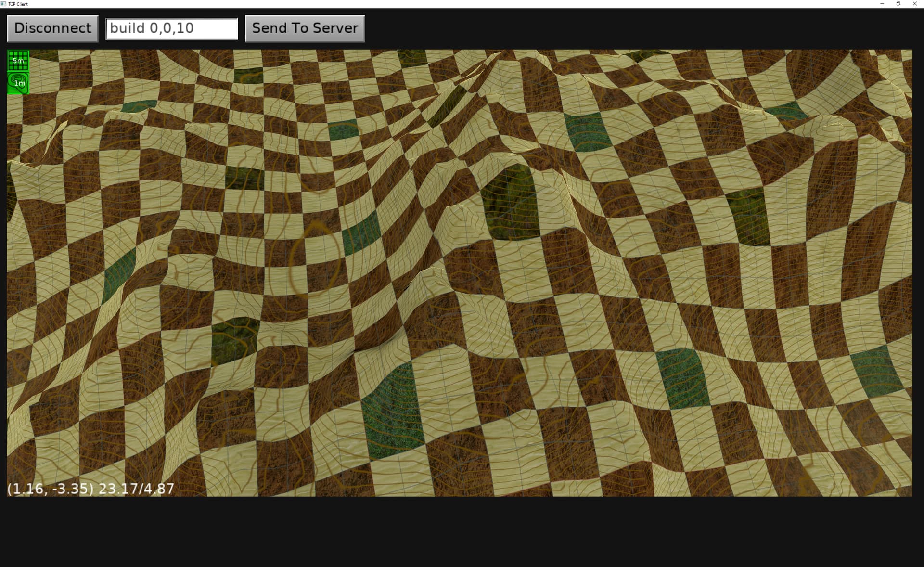The image size is (924, 567).
Task: Toggle the 1m contour lines icon
Action: point(18,83)
